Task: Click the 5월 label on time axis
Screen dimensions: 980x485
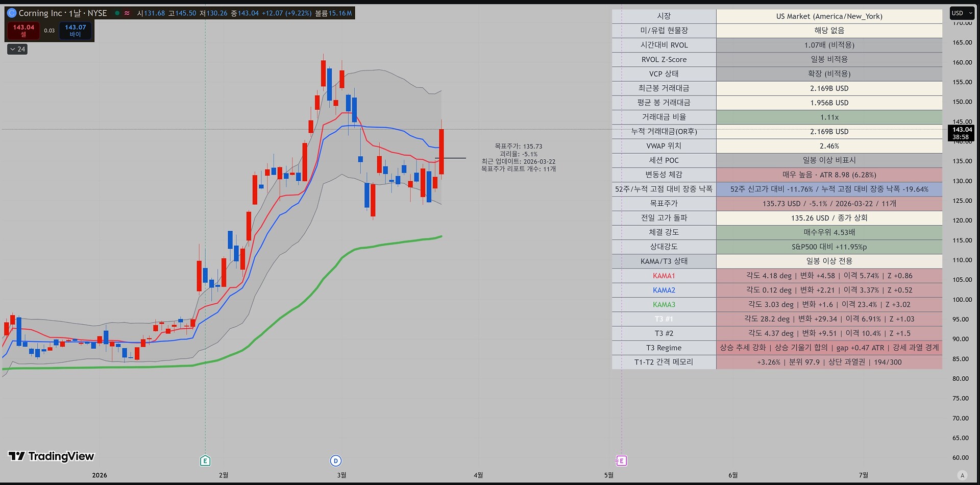Action: (x=609, y=475)
